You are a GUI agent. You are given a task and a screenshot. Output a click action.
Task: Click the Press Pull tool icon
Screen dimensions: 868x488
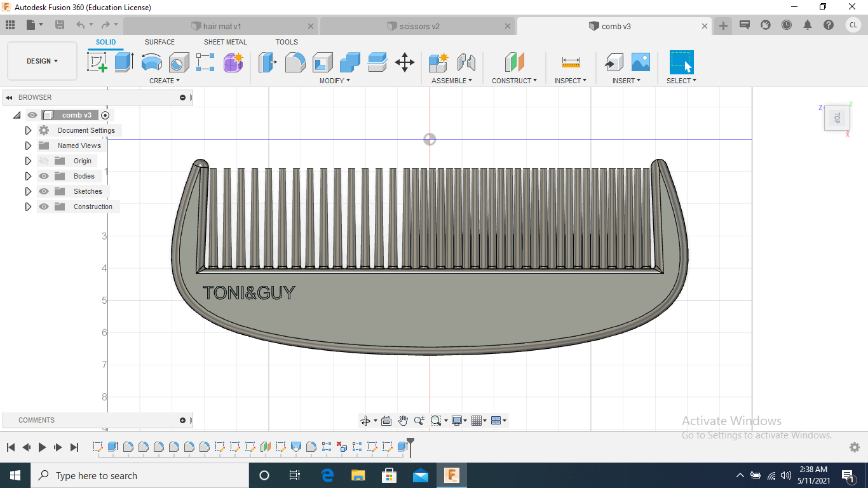pyautogui.click(x=267, y=62)
